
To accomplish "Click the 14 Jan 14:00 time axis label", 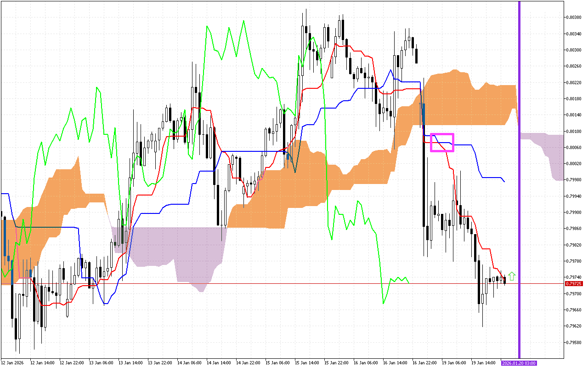I will tap(218, 363).
